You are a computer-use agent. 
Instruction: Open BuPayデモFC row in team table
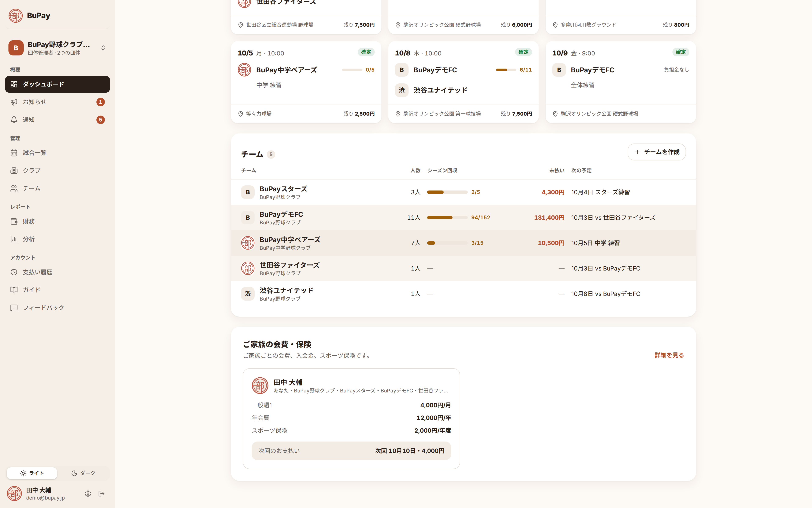click(x=463, y=217)
